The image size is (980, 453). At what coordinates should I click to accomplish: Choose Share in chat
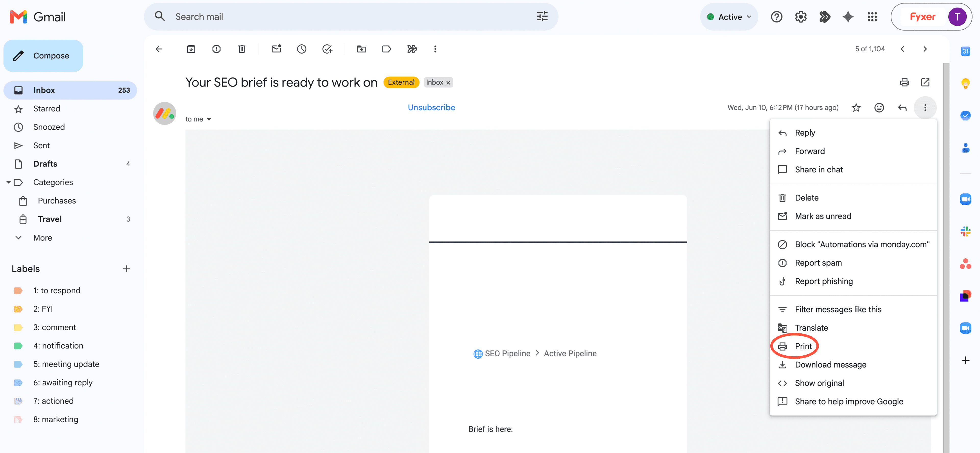853,170
